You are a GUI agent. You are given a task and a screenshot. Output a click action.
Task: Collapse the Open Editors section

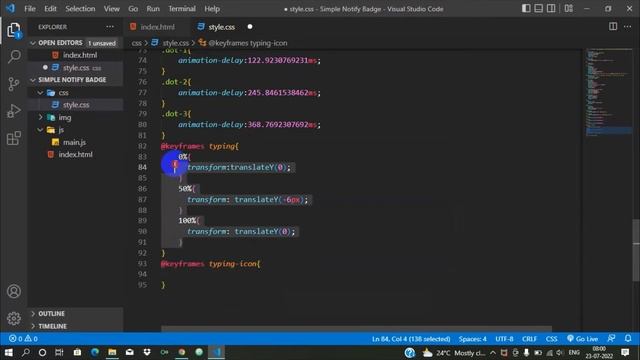[75, 43]
